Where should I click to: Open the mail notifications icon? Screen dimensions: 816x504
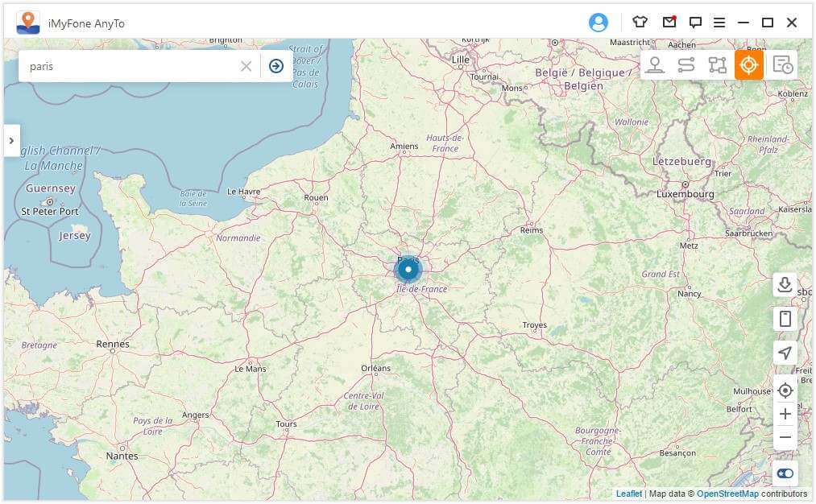pyautogui.click(x=669, y=22)
